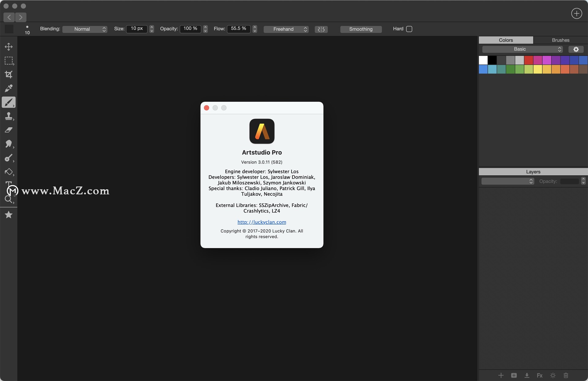This screenshot has height=381, width=588.
Task: Go back with left arrow button
Action: 9,17
